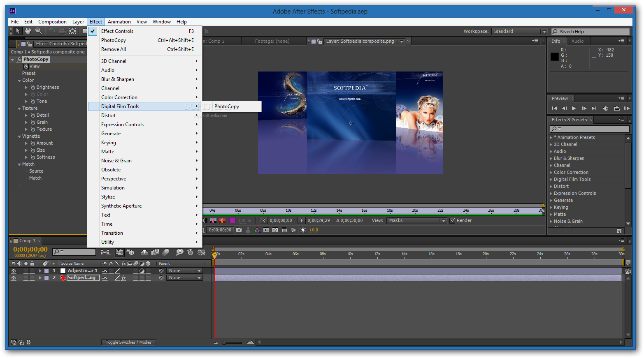Screen dimensions: 644x358
Task: Click the exposure value +0.0
Action: tap(314, 230)
